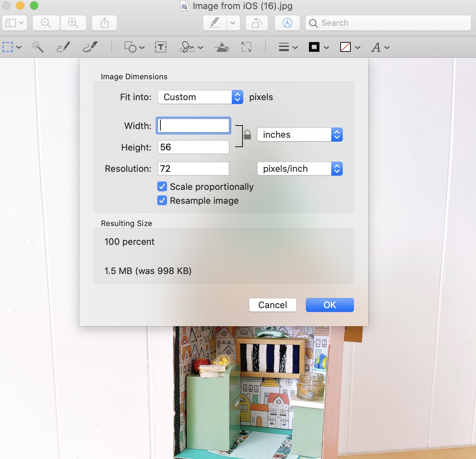Screen dimensions: 476x459
Task: Disable Resample image
Action: 162,200
